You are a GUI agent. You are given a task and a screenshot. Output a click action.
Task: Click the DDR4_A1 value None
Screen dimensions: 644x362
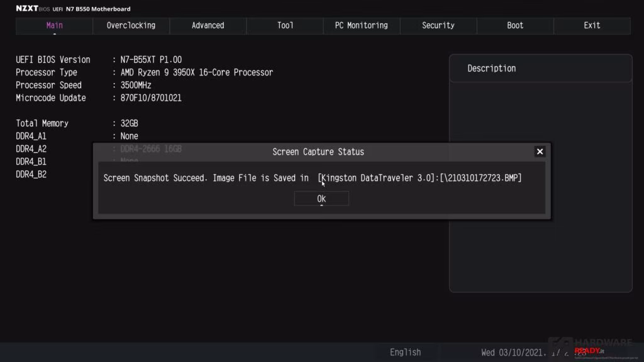click(129, 136)
